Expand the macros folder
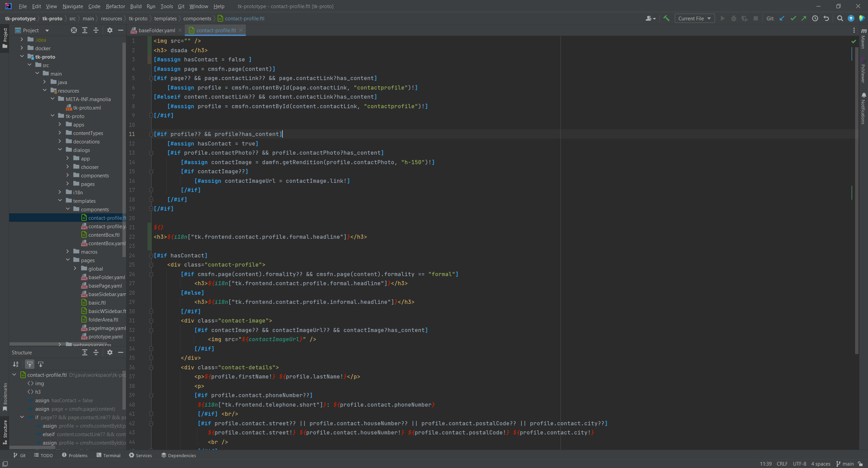The image size is (868, 468). point(68,252)
